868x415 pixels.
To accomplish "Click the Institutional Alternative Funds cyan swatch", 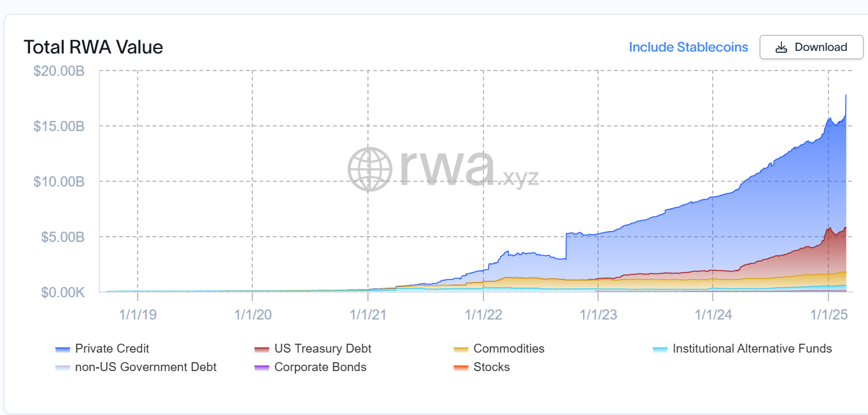I will 660,349.
